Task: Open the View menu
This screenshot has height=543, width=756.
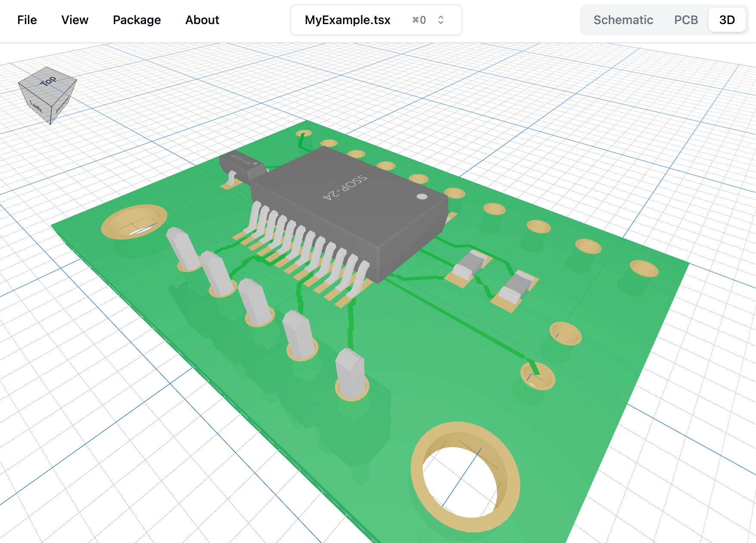Action: pyautogui.click(x=74, y=20)
